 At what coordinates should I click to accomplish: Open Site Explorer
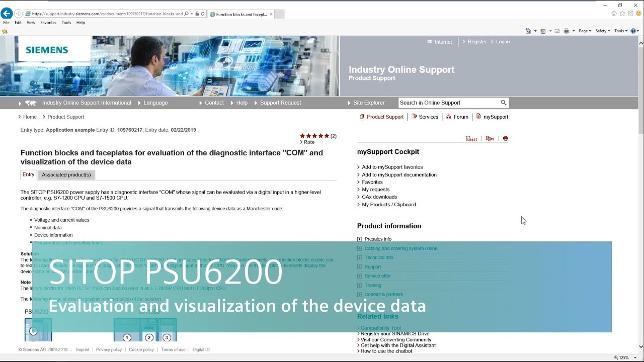(x=369, y=103)
